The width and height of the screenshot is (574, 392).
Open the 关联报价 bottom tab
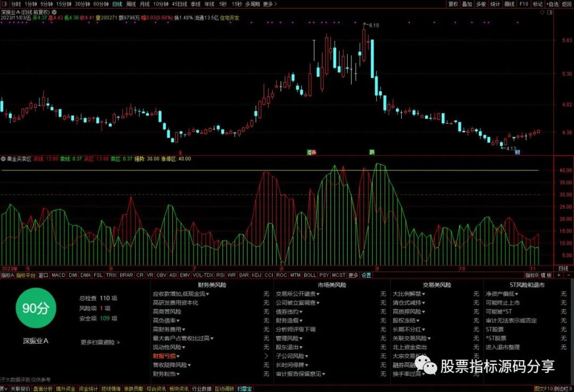(20, 389)
